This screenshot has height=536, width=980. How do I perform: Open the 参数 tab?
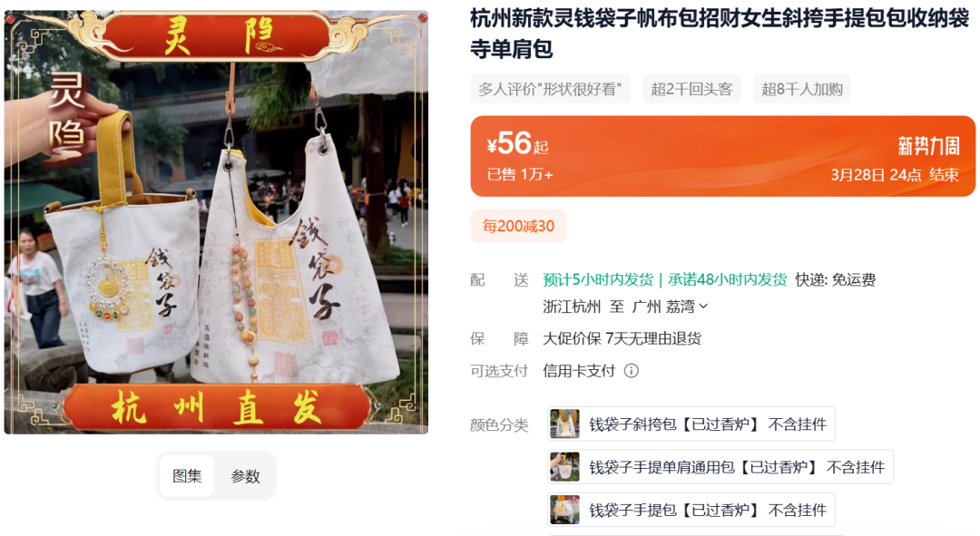245,476
